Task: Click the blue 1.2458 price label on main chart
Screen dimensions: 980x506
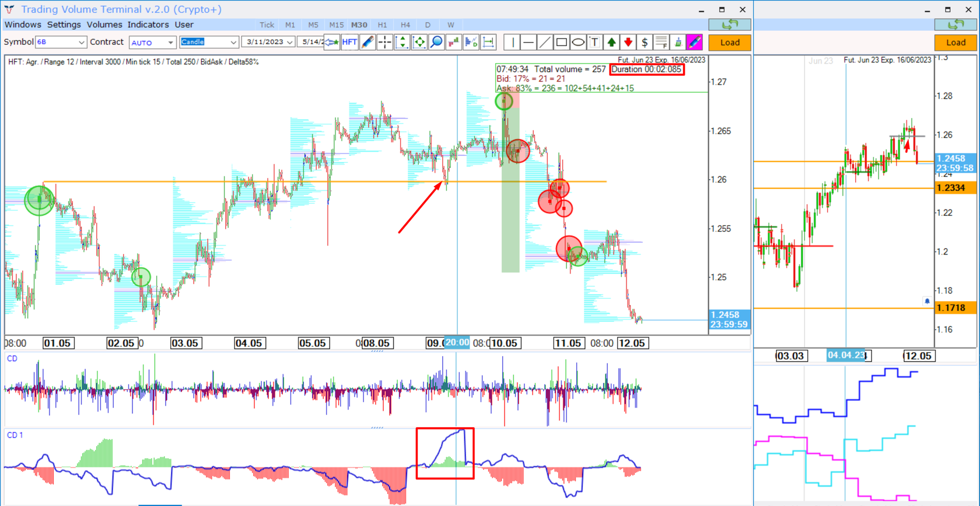Action: [x=729, y=319]
